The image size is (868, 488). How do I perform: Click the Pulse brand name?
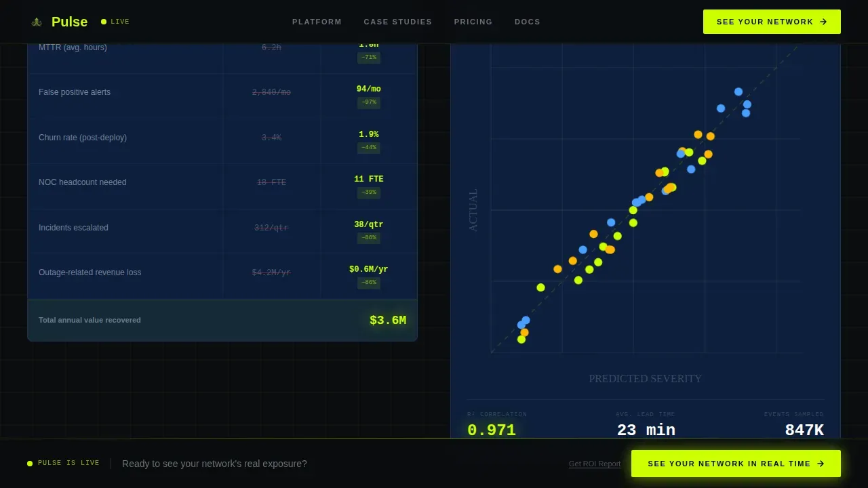pyautogui.click(x=69, y=22)
